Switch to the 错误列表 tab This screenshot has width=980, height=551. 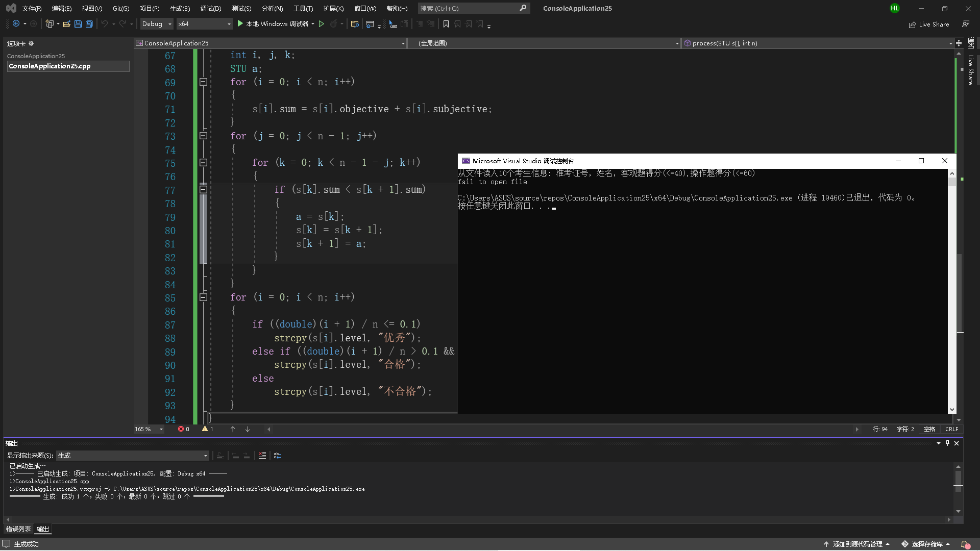[18, 529]
